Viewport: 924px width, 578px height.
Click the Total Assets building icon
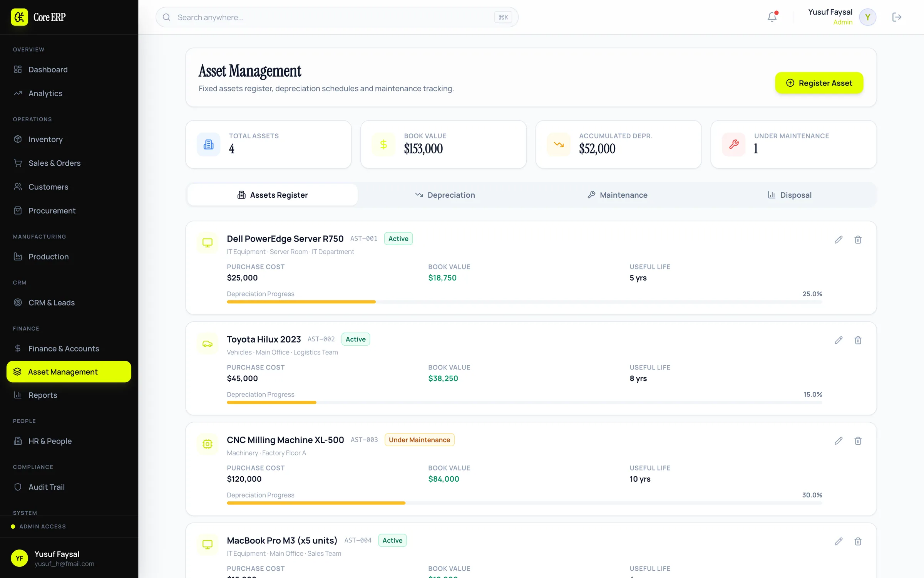209,144
